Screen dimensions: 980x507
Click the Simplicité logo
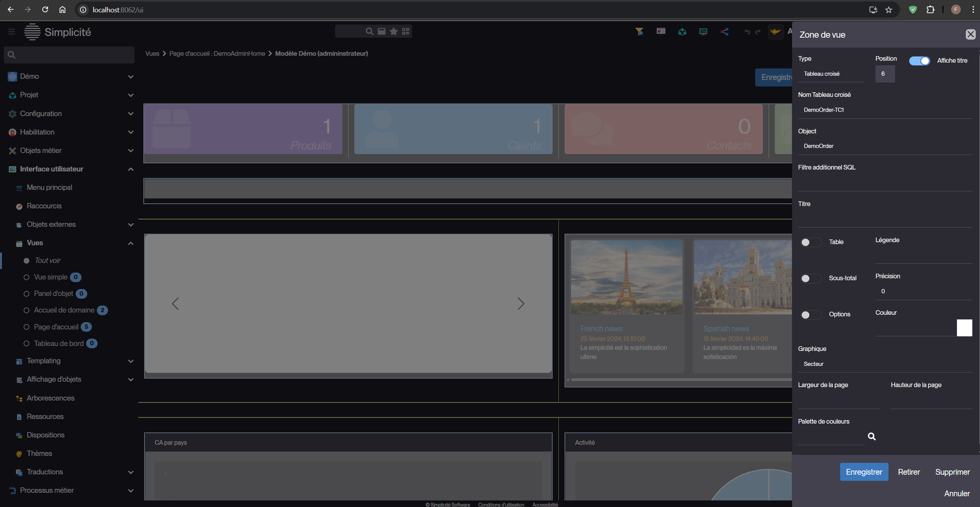(58, 32)
